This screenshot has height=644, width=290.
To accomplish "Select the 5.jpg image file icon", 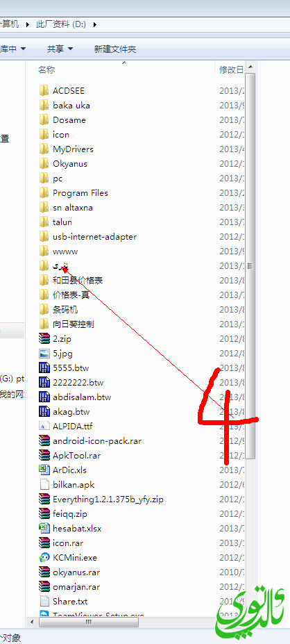I will tap(44, 353).
